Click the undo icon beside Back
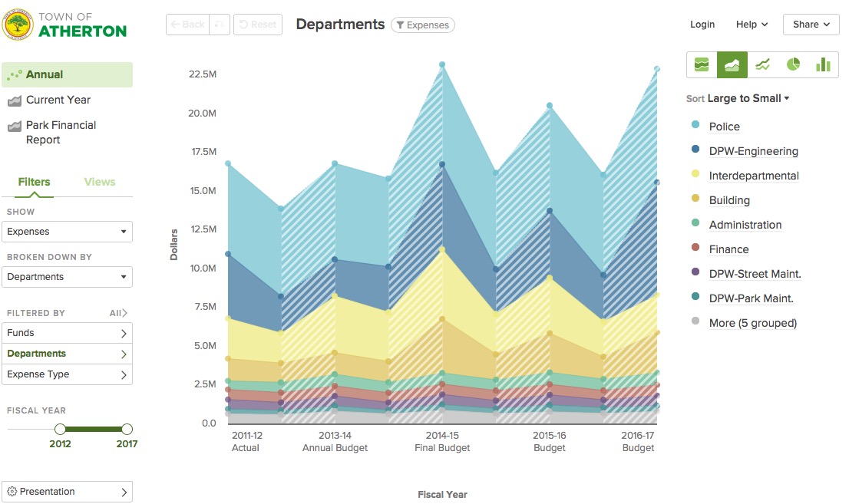The image size is (849, 504). 220,25
